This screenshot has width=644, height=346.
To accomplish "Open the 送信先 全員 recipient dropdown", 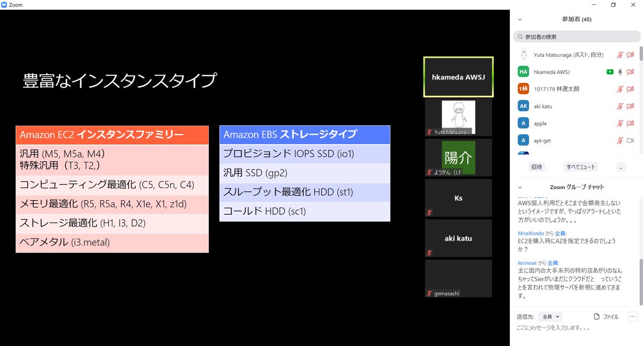I will pyautogui.click(x=550, y=316).
